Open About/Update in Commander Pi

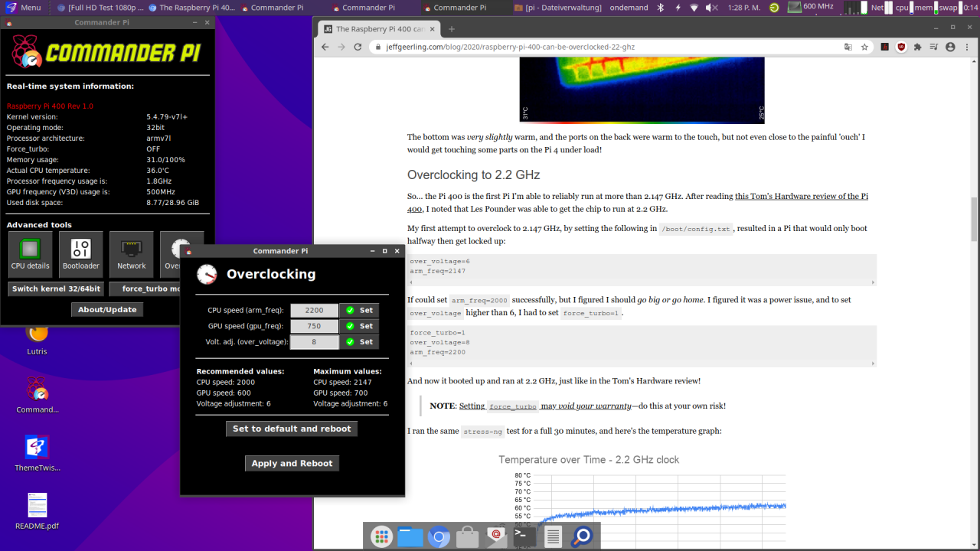point(107,309)
